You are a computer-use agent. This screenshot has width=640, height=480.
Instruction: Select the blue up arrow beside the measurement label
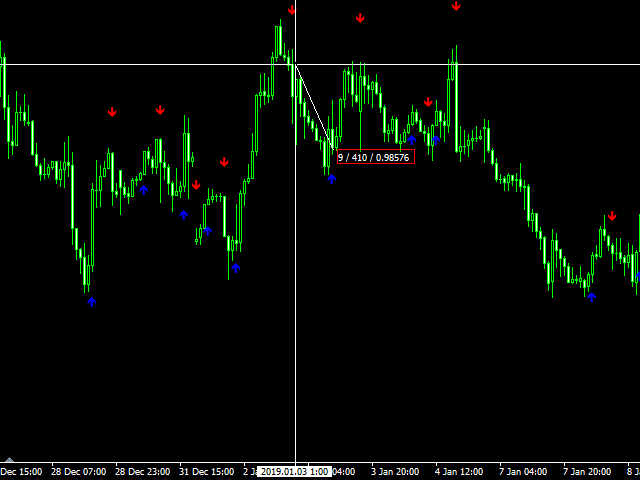331,179
